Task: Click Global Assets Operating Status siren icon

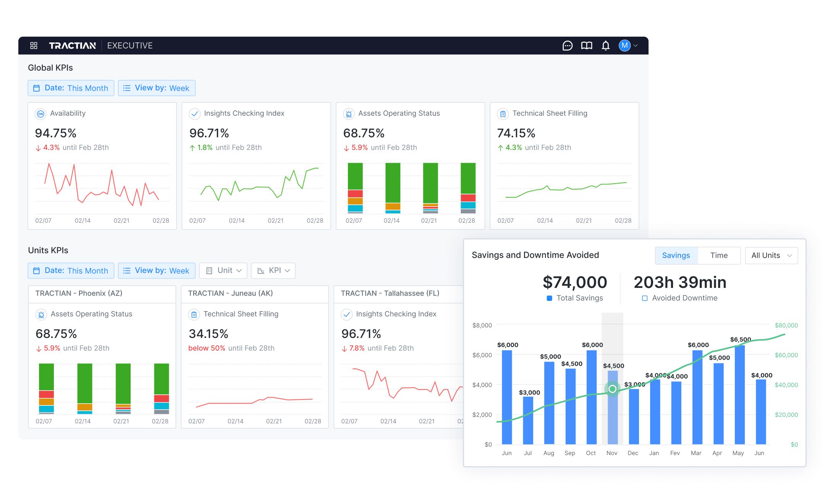Action: pos(349,114)
